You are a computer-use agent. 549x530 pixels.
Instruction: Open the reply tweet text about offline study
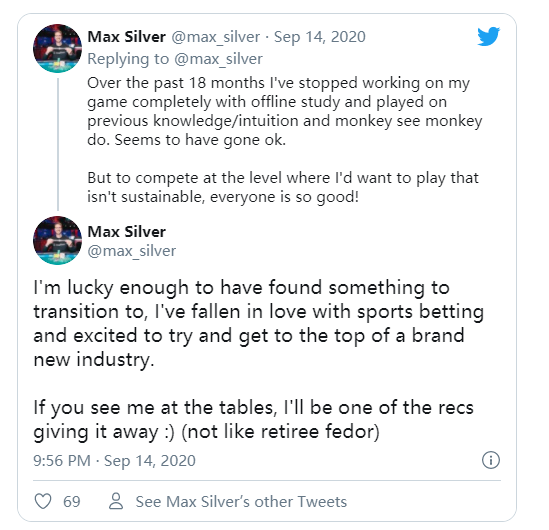click(285, 111)
